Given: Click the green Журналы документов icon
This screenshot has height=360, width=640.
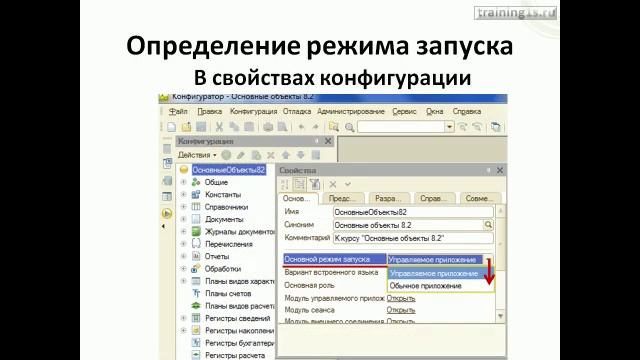Looking at the screenshot, I should [x=196, y=231].
